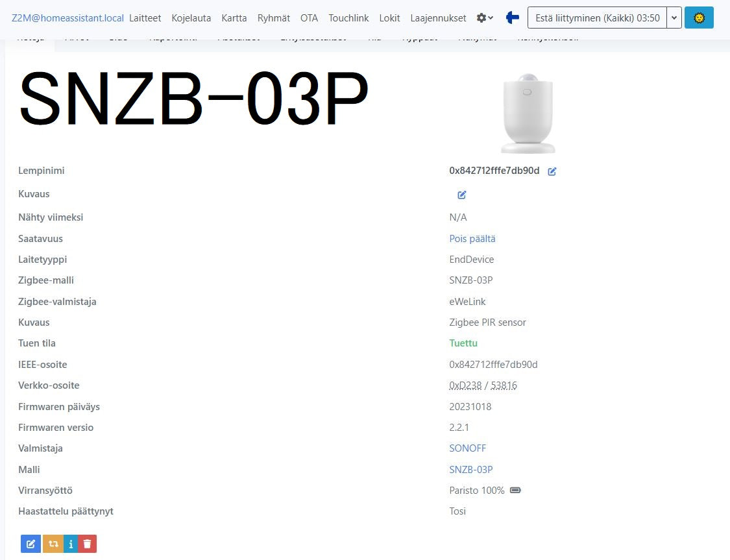The width and height of the screenshot is (730, 560).
Task: View Lokit logs page
Action: (390, 18)
